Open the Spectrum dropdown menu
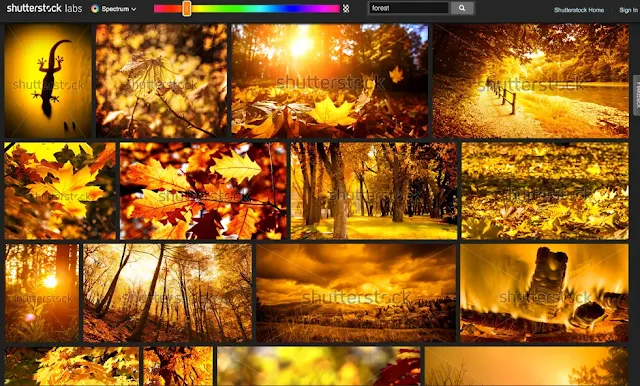Viewport: 640px width, 386px height. (x=114, y=9)
